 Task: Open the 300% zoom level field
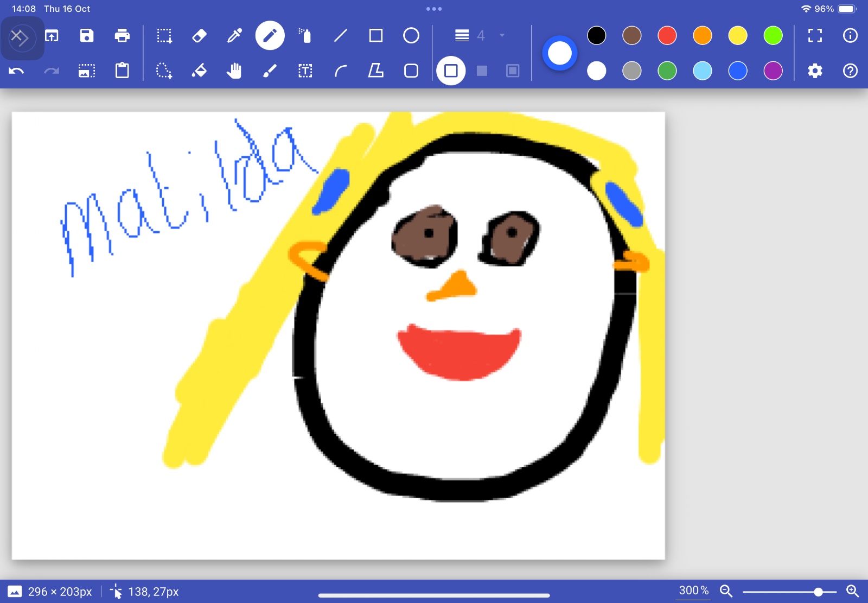(x=694, y=591)
